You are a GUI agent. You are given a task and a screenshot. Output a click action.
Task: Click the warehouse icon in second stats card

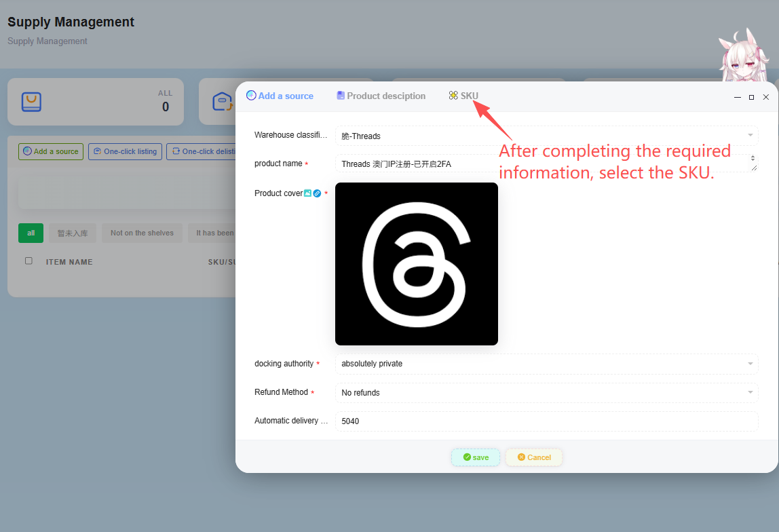(x=222, y=102)
